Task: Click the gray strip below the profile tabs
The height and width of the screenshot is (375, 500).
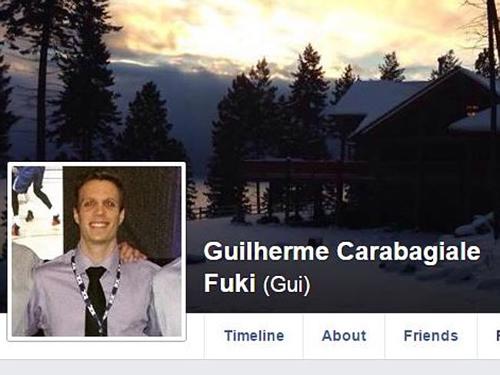Action: tap(250, 367)
